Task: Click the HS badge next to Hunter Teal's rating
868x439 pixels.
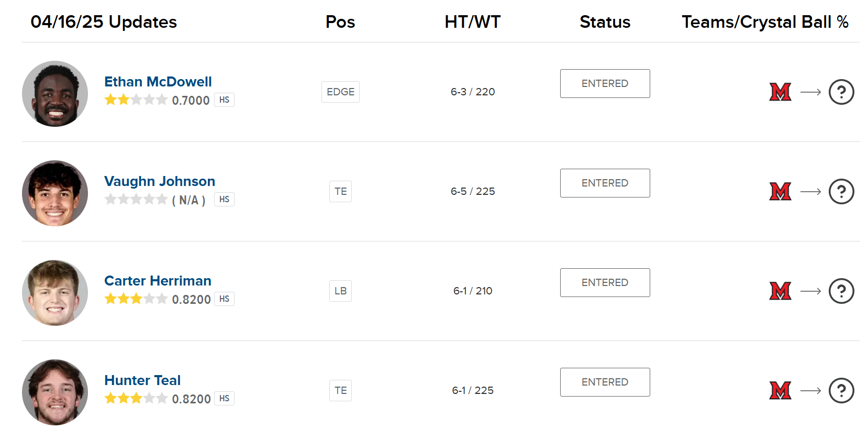Action: point(224,399)
